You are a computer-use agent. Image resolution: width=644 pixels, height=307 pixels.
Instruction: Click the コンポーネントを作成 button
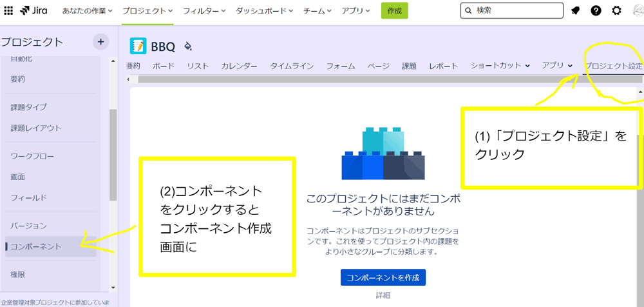383,277
